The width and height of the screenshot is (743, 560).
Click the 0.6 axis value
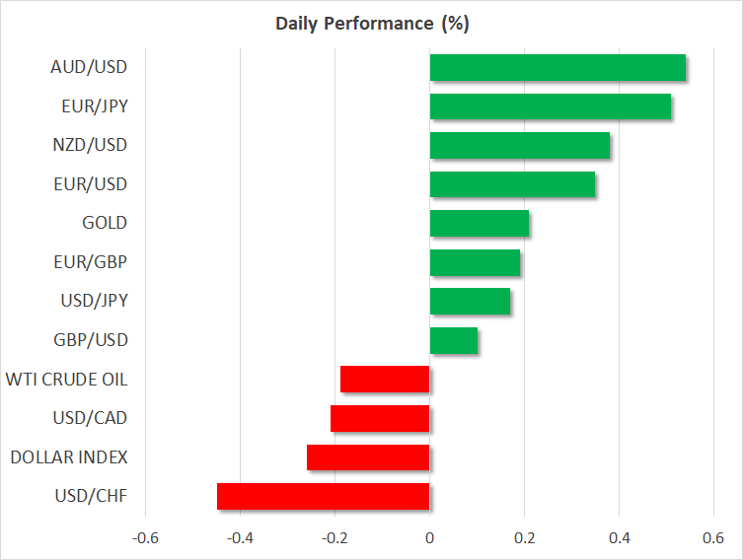712,537
